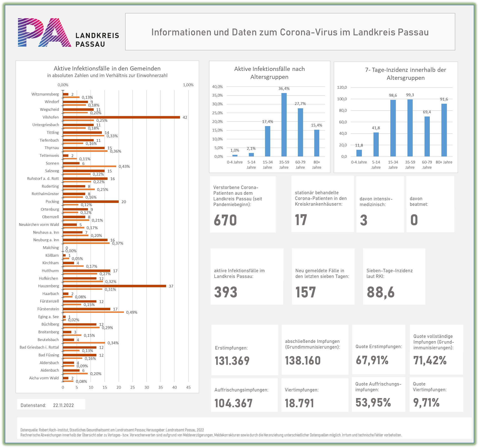
Task: Click the incidence bar labeled 98,6
Action: (x=393, y=128)
